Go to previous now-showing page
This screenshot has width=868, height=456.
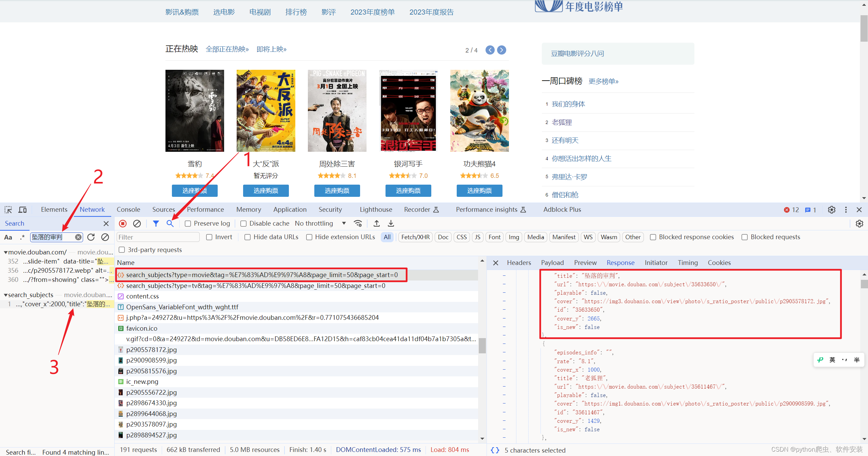click(490, 50)
